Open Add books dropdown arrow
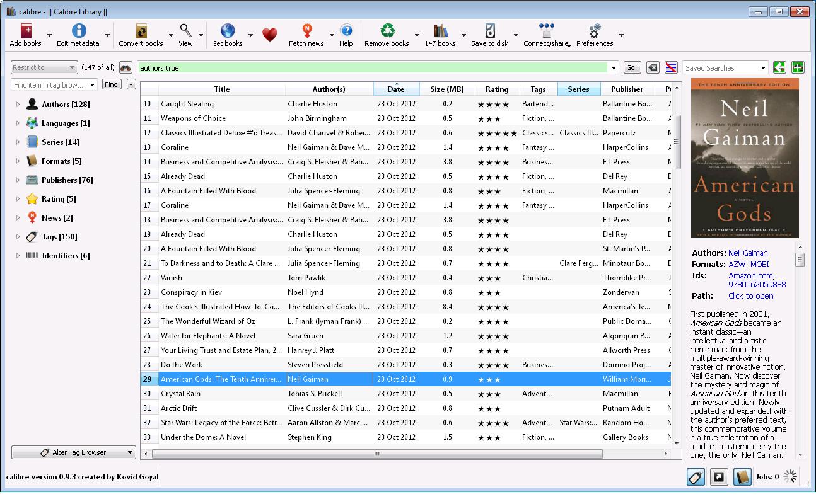The image size is (816, 504). coord(49,35)
